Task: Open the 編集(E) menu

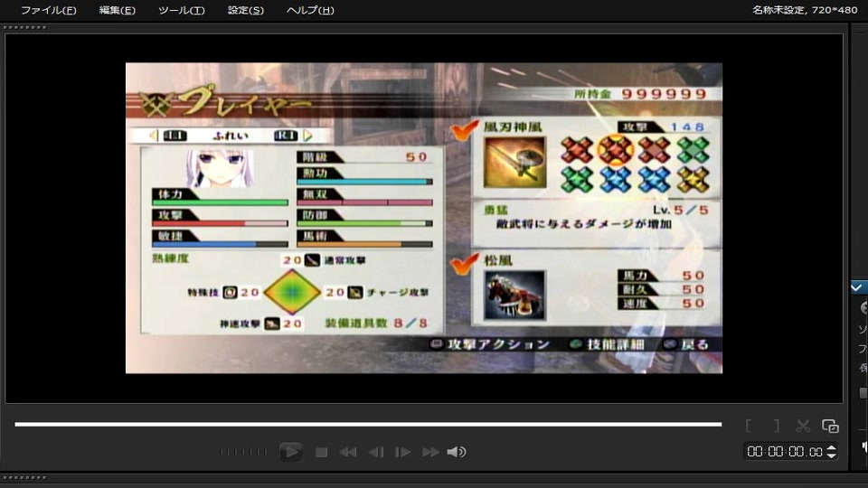Action: tap(117, 10)
